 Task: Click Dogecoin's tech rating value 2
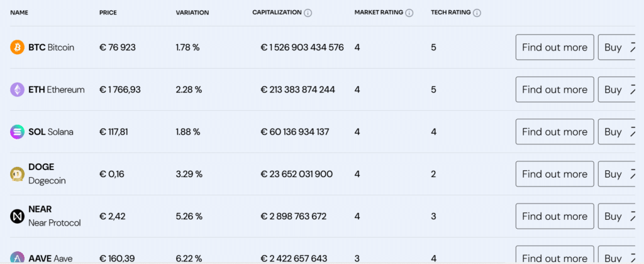[x=433, y=175]
